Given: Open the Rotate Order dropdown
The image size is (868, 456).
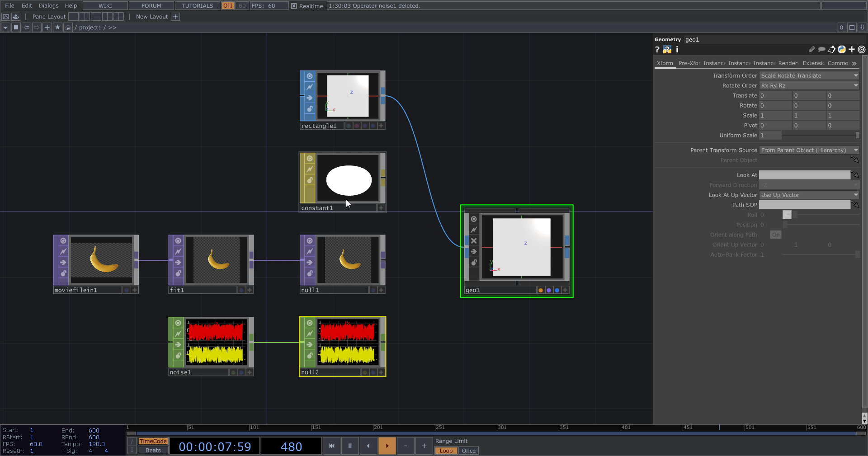Looking at the screenshot, I should pos(809,85).
